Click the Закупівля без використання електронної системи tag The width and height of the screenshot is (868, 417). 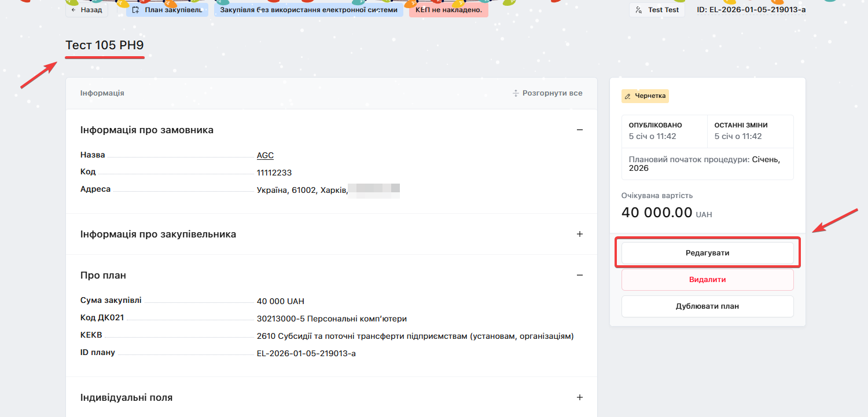pyautogui.click(x=308, y=10)
